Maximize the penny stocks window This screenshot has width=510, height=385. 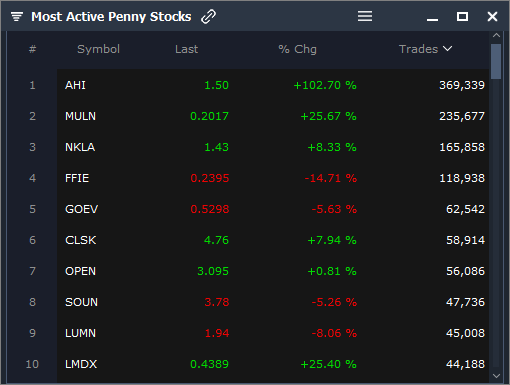[462, 16]
